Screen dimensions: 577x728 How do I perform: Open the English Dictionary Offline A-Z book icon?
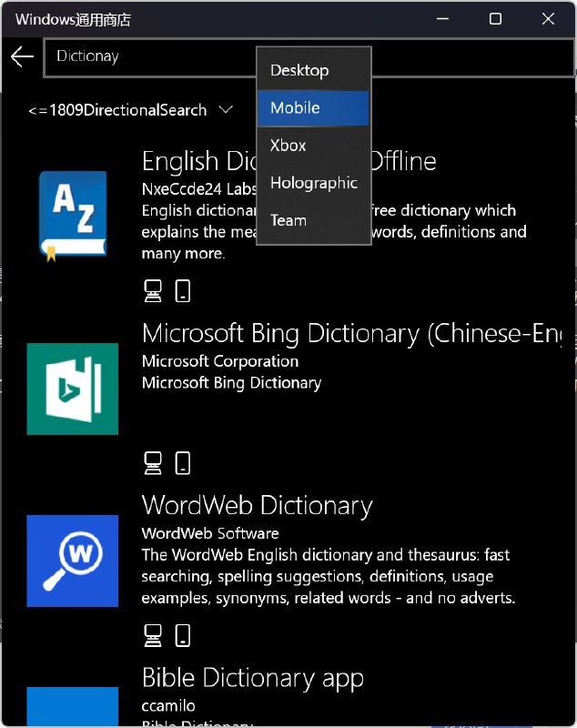click(73, 217)
